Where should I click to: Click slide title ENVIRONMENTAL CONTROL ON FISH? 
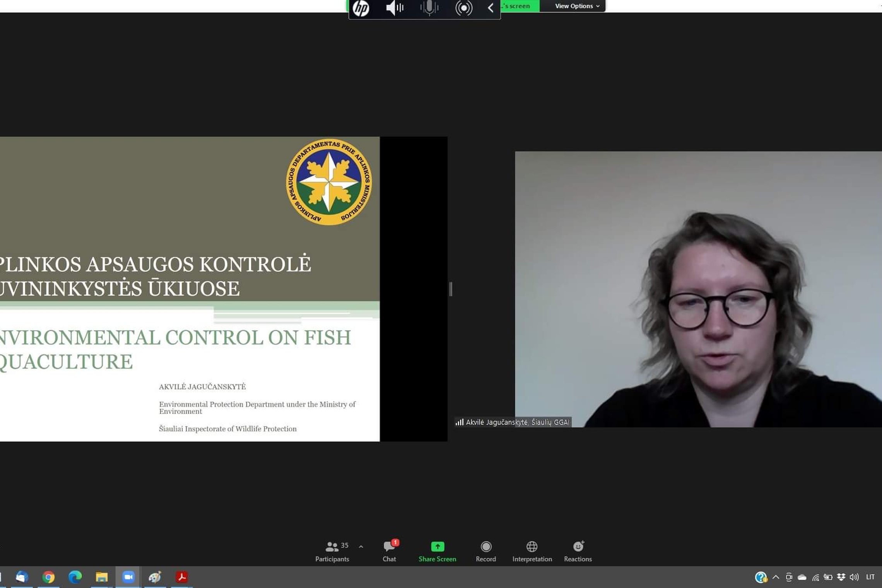[175, 337]
